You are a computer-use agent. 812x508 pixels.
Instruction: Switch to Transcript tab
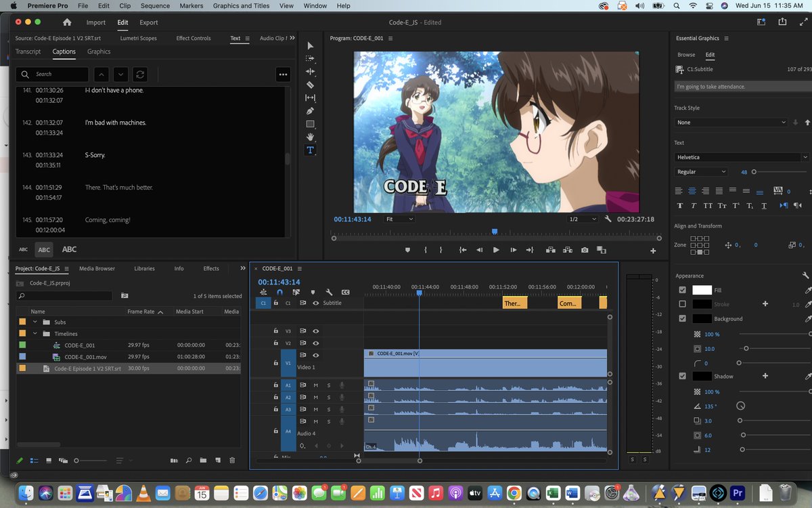tap(28, 51)
